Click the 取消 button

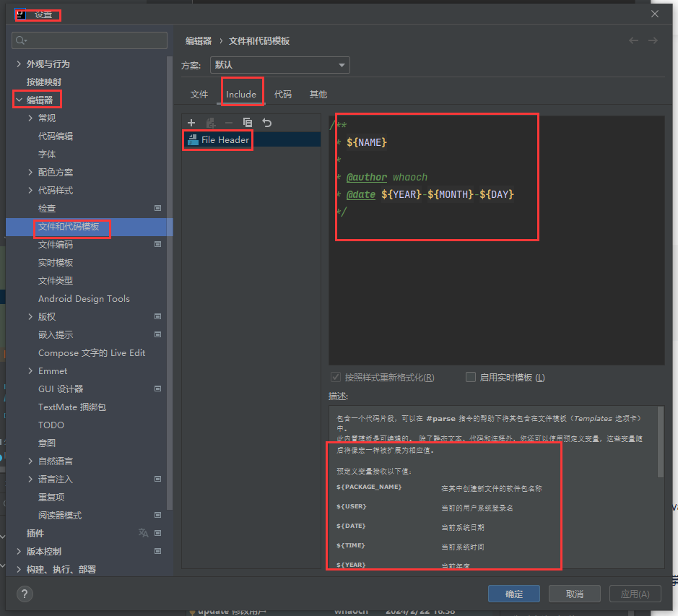[x=575, y=594]
